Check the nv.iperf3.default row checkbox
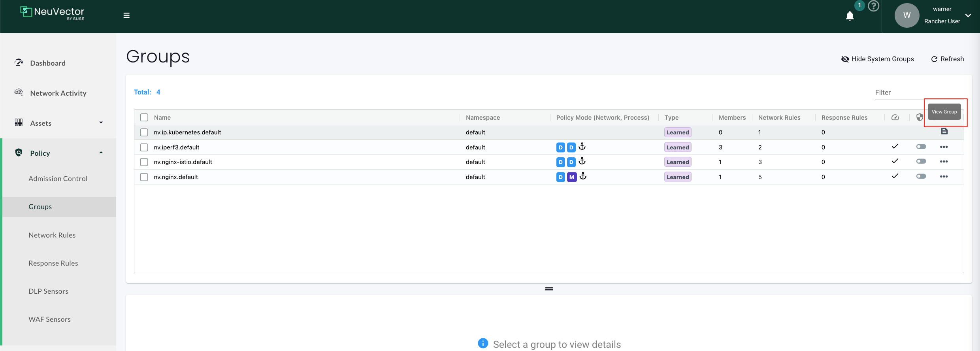980x351 pixels. coord(144,147)
